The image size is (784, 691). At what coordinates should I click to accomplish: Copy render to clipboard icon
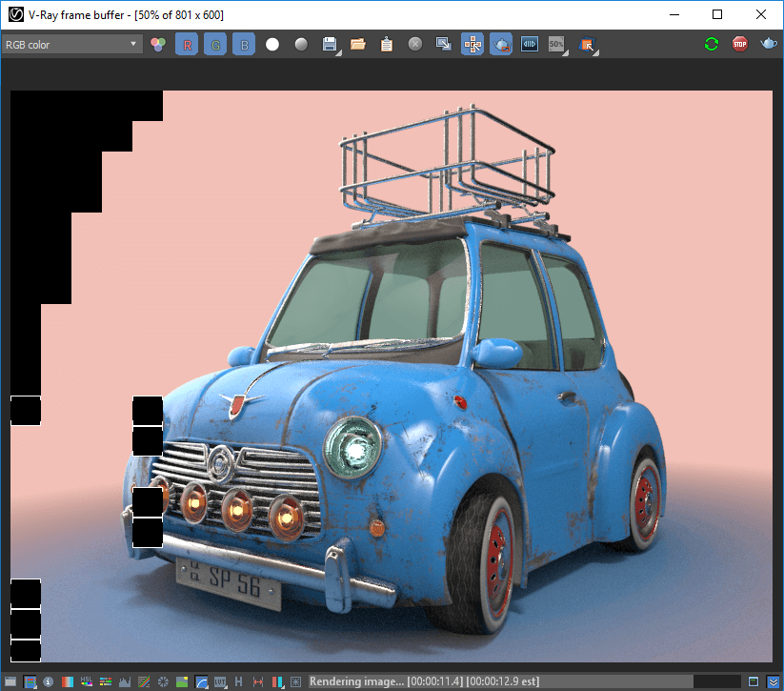pos(387,45)
